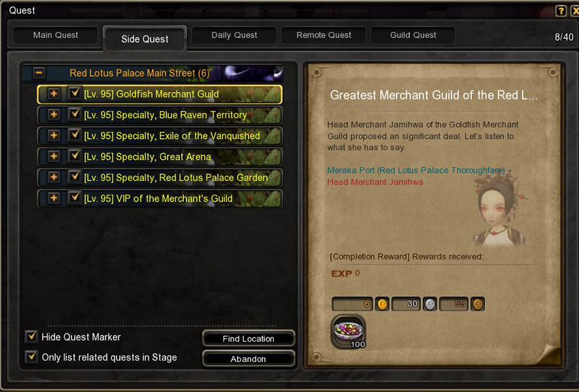
Task: Uncheck tracking for Specialty, Exile of the Vanquished
Action: [75, 135]
